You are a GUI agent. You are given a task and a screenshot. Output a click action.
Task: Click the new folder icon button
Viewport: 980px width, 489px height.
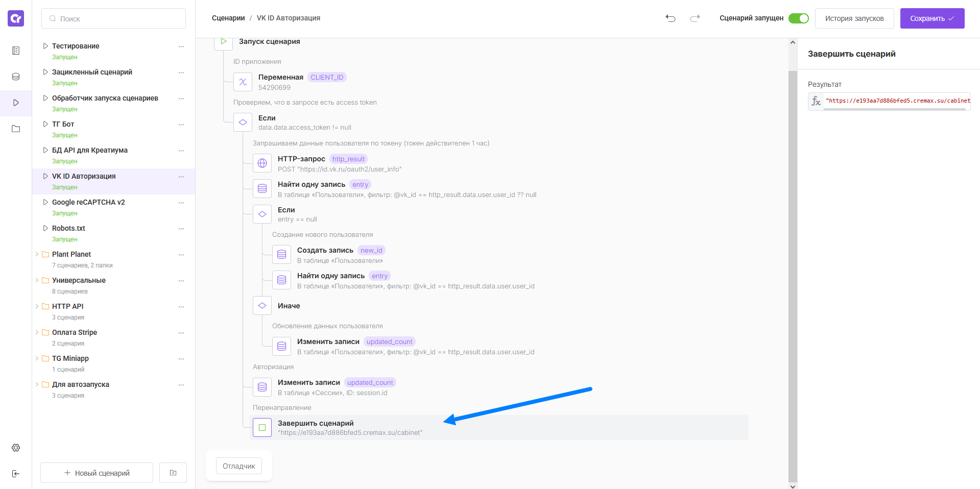click(x=173, y=473)
